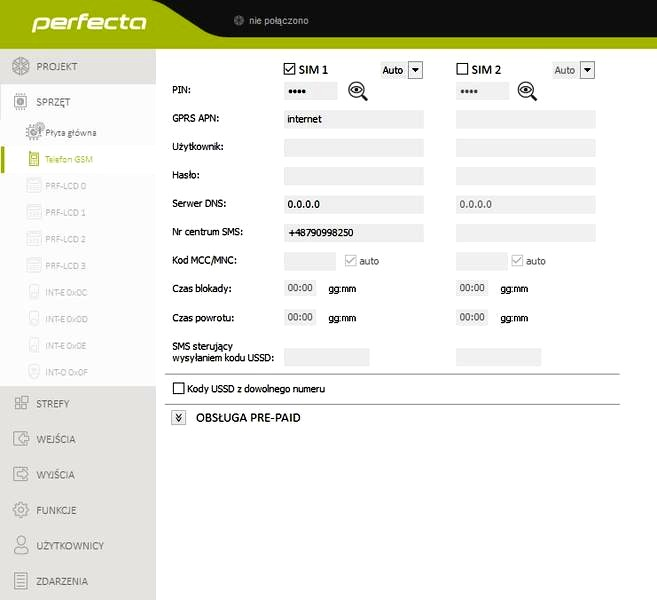This screenshot has width=657, height=600.
Task: Click the INT-O 0x0F module icon
Action: 34,372
